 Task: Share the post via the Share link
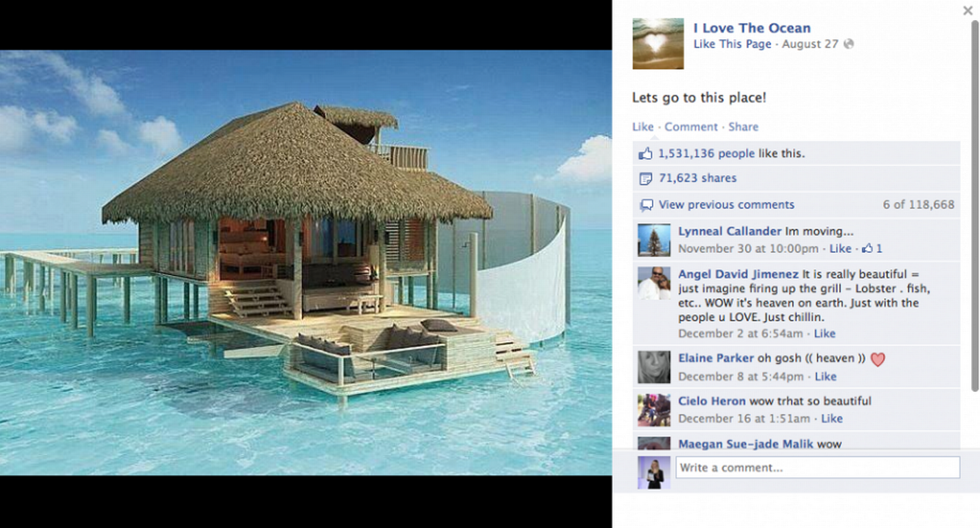(x=743, y=126)
